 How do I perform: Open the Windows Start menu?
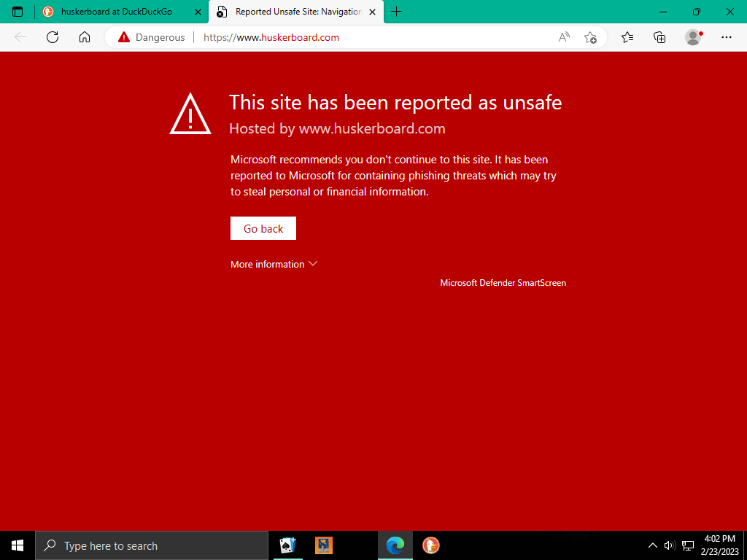[18, 545]
